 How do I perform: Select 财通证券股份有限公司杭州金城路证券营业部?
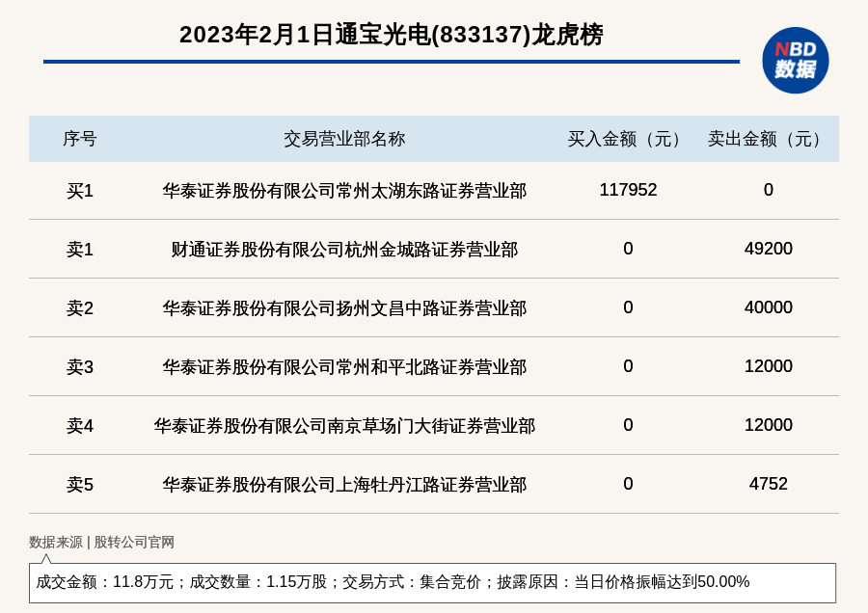click(x=344, y=250)
